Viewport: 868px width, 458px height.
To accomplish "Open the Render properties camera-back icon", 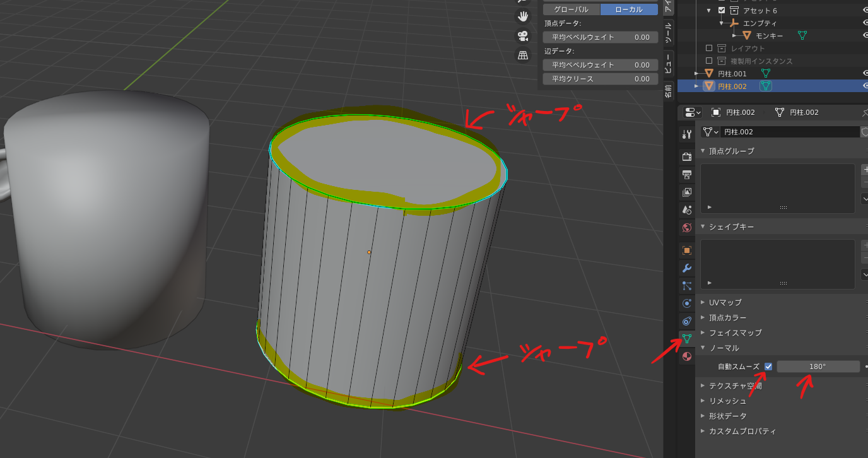I will (x=687, y=156).
